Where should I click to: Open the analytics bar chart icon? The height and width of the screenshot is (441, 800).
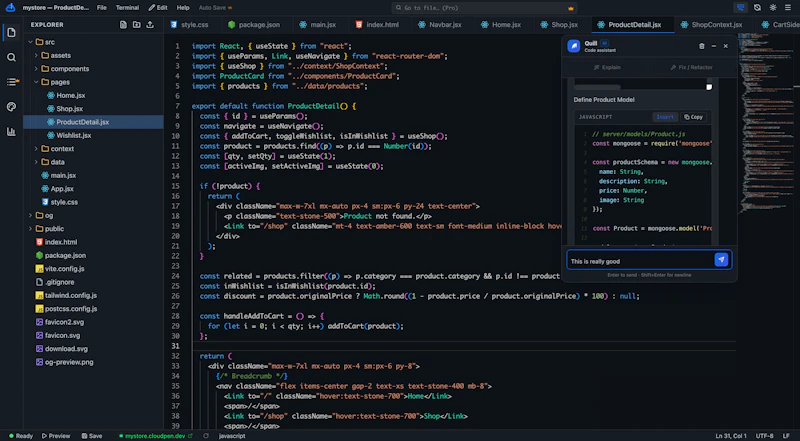point(11,132)
